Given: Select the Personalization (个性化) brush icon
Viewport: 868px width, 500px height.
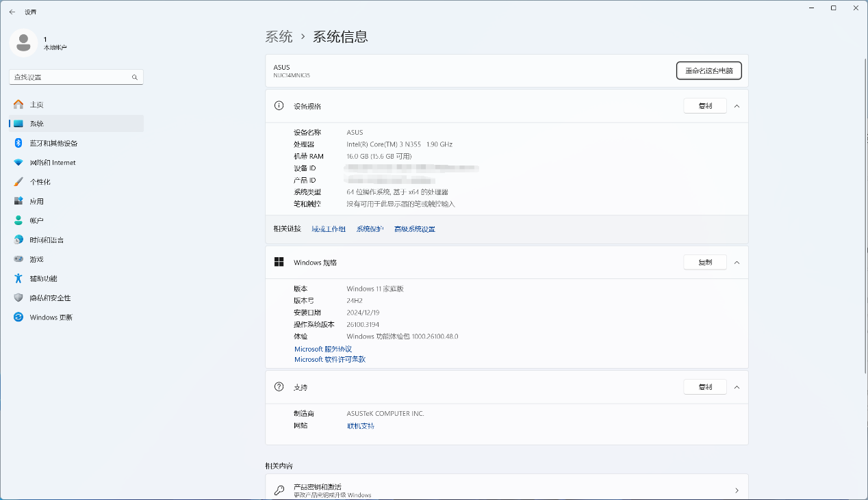Looking at the screenshot, I should [x=18, y=182].
